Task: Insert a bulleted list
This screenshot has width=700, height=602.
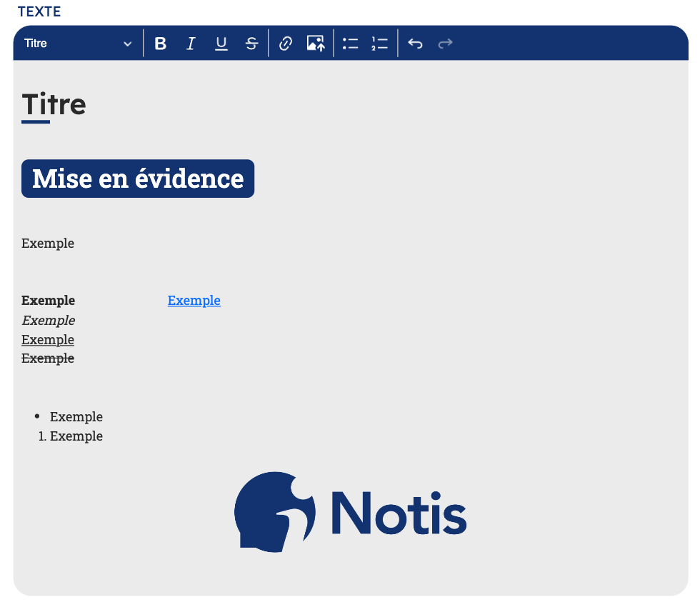Action: click(350, 44)
